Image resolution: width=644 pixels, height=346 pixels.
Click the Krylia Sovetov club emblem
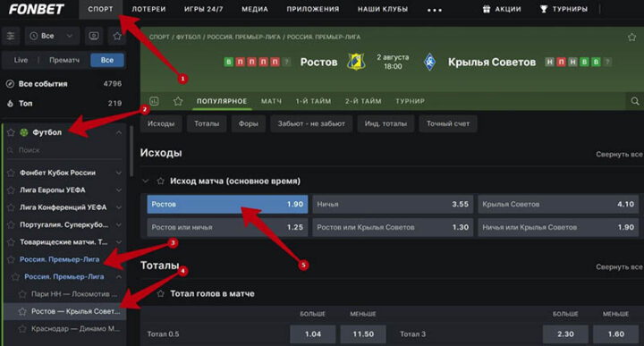[429, 62]
